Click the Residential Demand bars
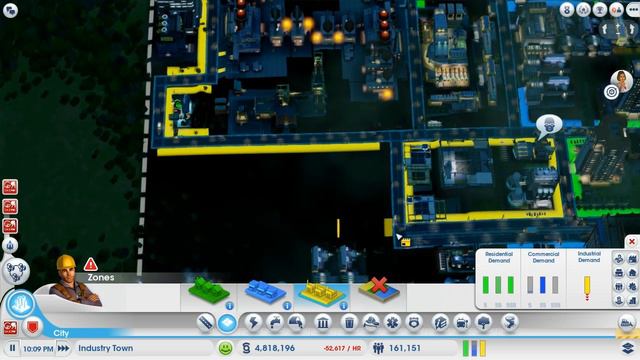Image resolution: width=640 pixels, height=360 pixels. (498, 285)
